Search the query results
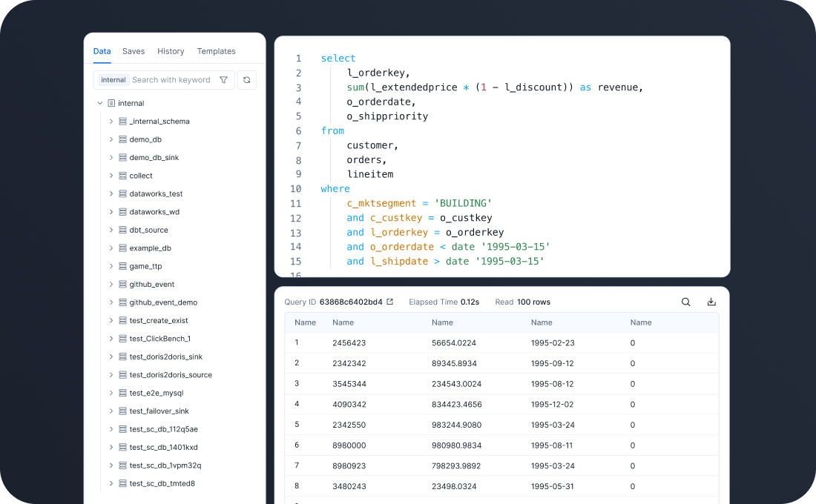The image size is (816, 504). pos(686,302)
